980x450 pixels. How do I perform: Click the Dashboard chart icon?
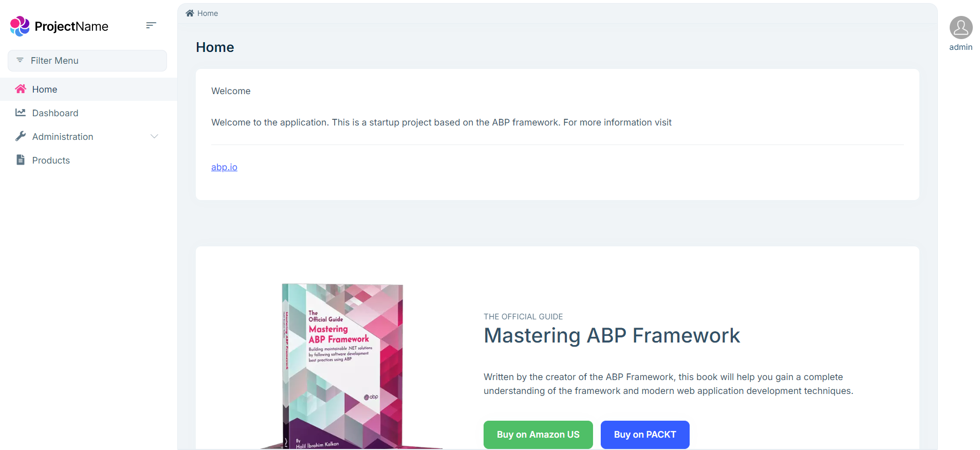tap(21, 113)
